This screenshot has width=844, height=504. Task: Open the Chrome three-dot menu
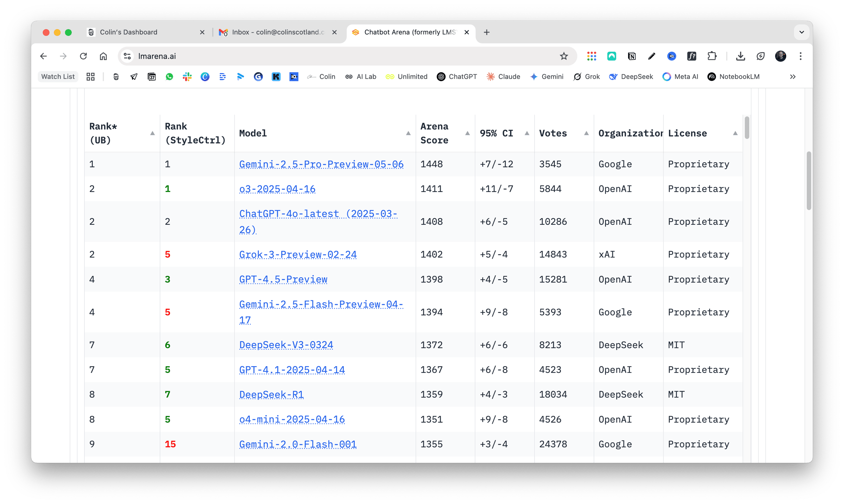click(x=800, y=56)
